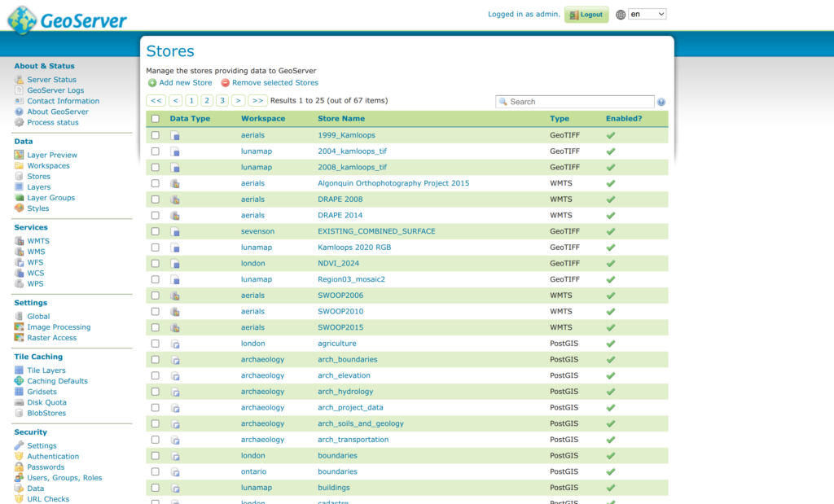Click the globe language icon in header
The height and width of the screenshot is (504, 834).
pos(621,15)
